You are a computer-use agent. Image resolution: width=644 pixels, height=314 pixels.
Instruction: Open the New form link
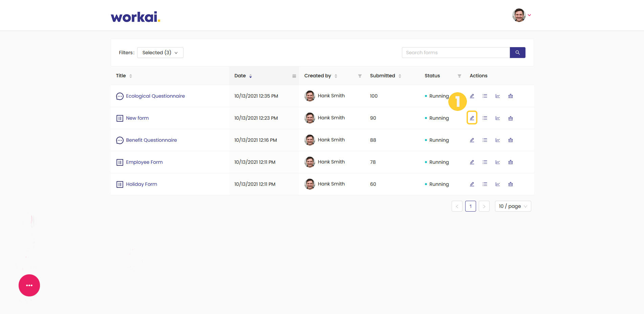[137, 118]
